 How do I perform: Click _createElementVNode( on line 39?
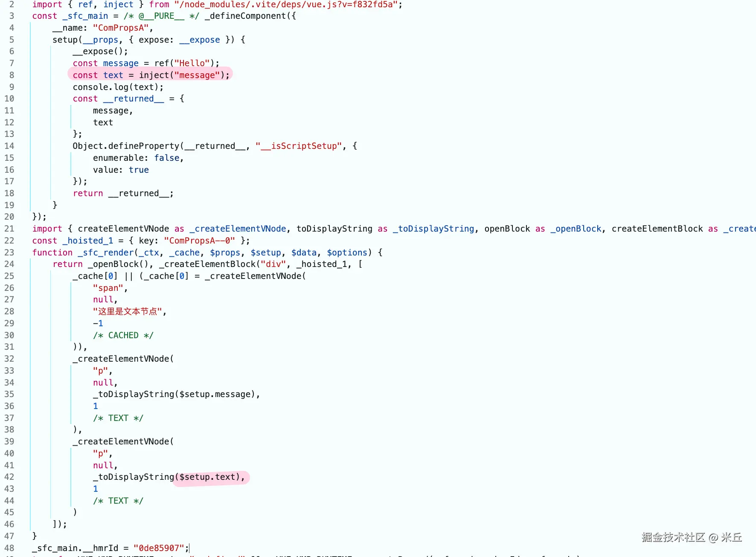123,441
